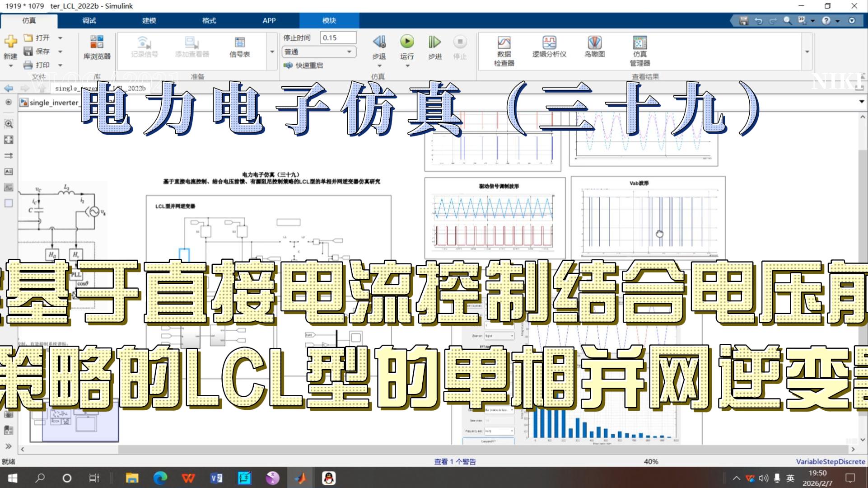This screenshot has height=488, width=868.
Task: Click the green Run simulation button
Action: (x=407, y=42)
